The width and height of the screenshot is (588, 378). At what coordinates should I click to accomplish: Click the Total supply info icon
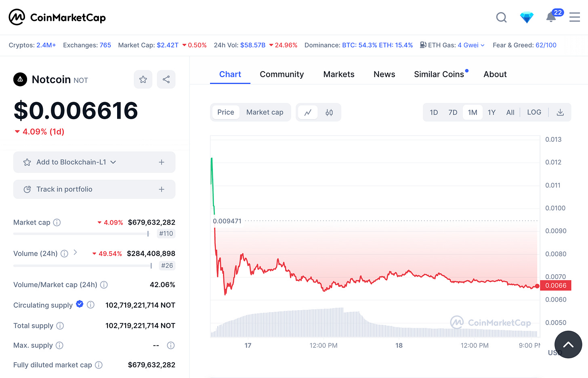tap(60, 325)
